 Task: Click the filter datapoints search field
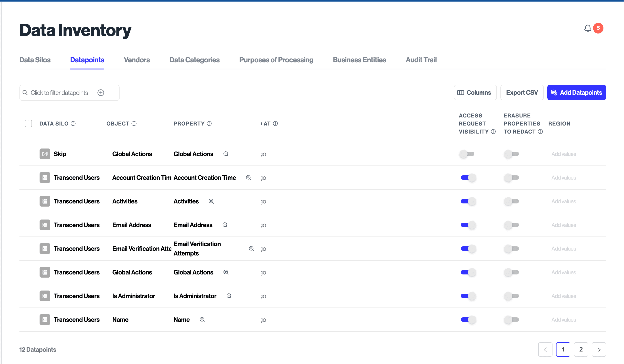[59, 93]
